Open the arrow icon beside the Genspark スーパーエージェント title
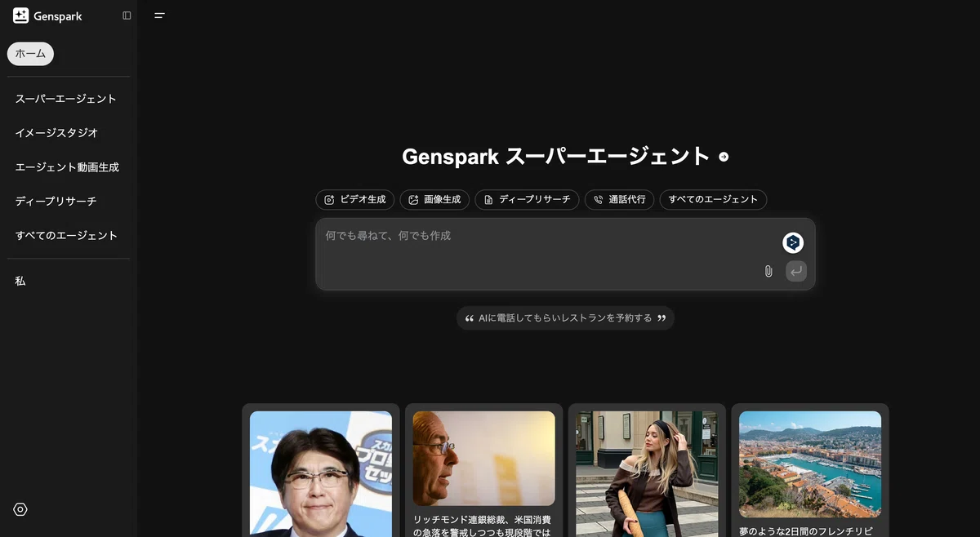 pos(724,157)
